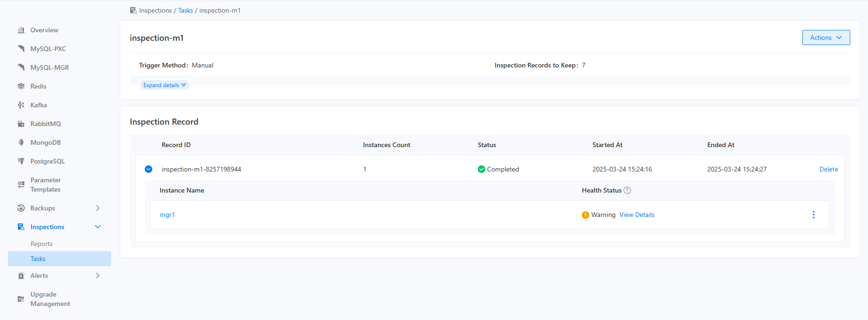Image resolution: width=868 pixels, height=320 pixels.
Task: Expand details of inspection-m1
Action: point(164,85)
